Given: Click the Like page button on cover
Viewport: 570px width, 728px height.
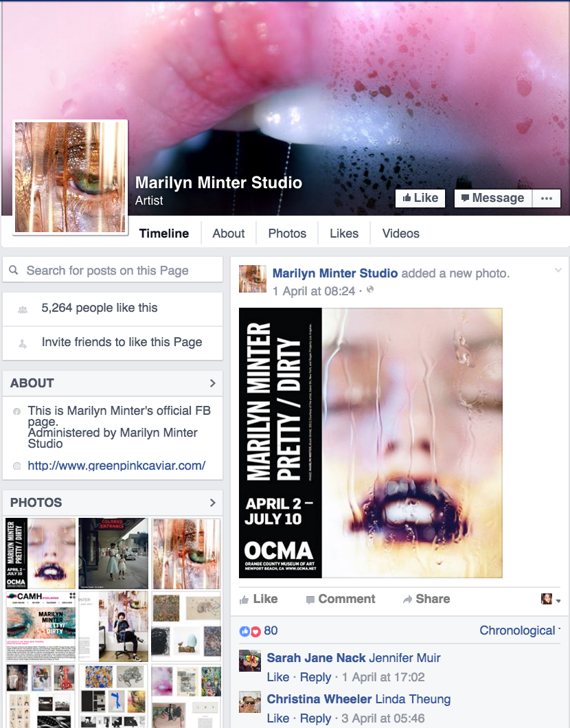Looking at the screenshot, I should (x=420, y=198).
